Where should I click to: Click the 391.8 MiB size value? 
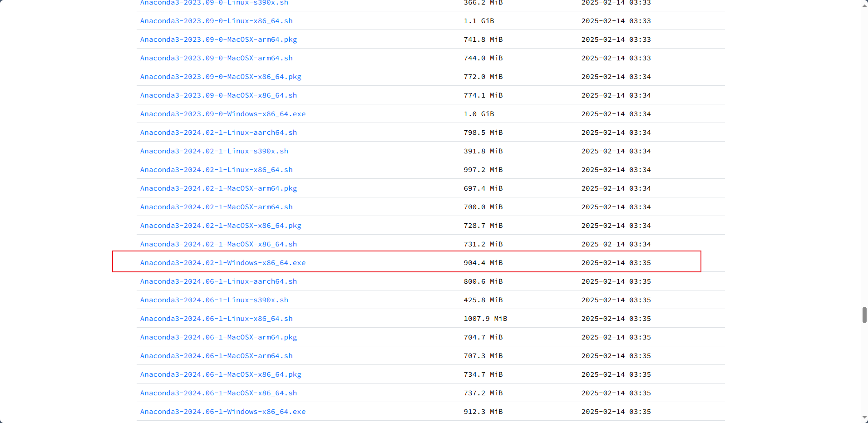click(x=483, y=151)
